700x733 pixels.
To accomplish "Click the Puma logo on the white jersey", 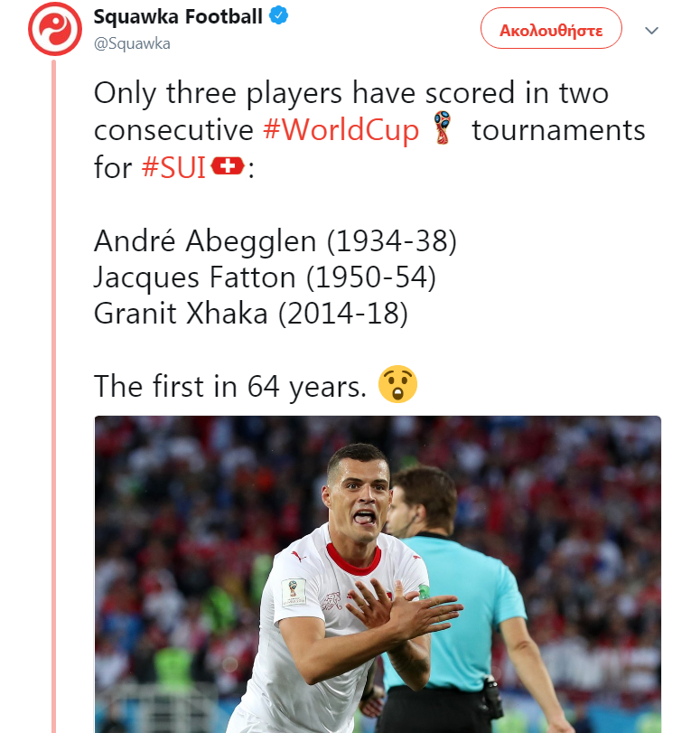I will 298,556.
